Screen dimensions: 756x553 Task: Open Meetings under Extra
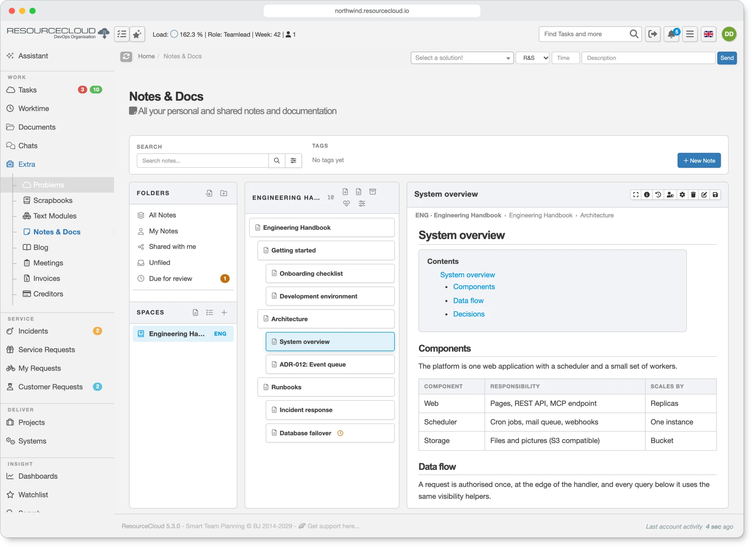point(48,263)
